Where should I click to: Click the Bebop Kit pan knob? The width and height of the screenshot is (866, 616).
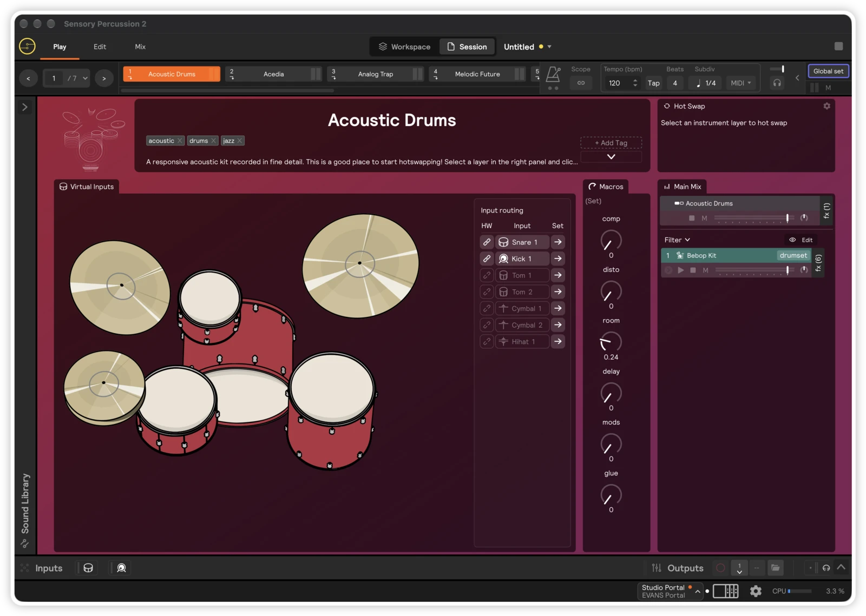coord(804,270)
